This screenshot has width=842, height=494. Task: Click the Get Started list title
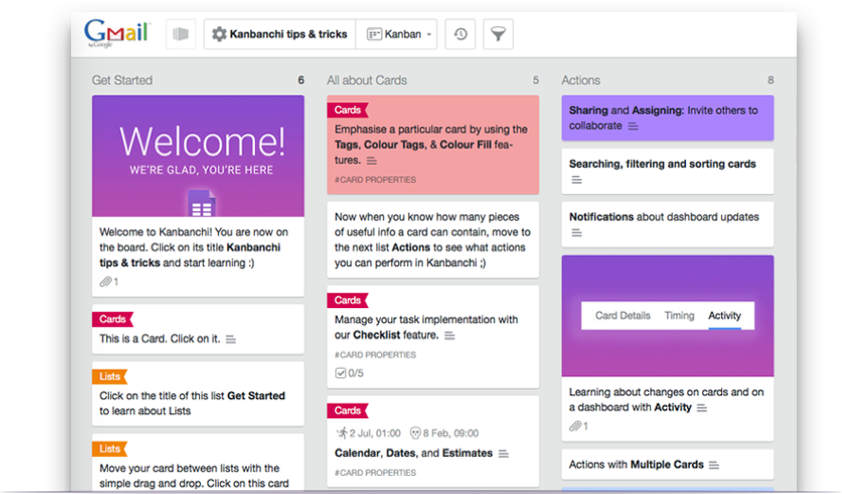tap(122, 80)
